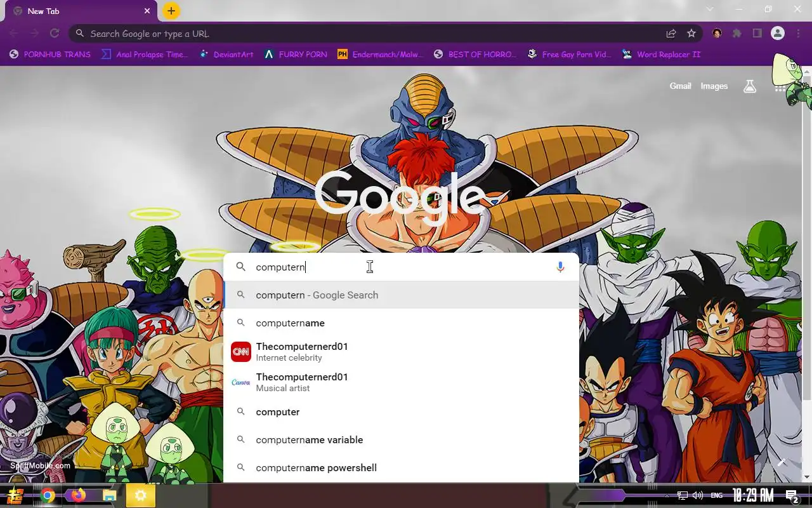Click the page scrollbar down arrow
This screenshot has height=508, width=812.
(x=807, y=478)
